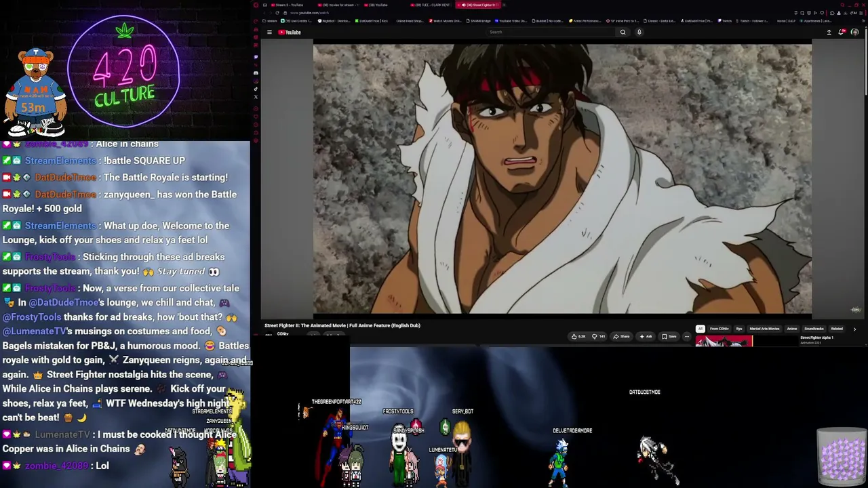Click the DELVETREAMORE avatar label

pos(572,430)
